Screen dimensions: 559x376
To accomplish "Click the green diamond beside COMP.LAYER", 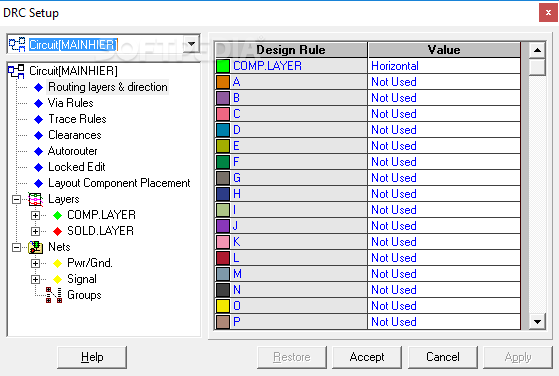I will tap(57, 215).
